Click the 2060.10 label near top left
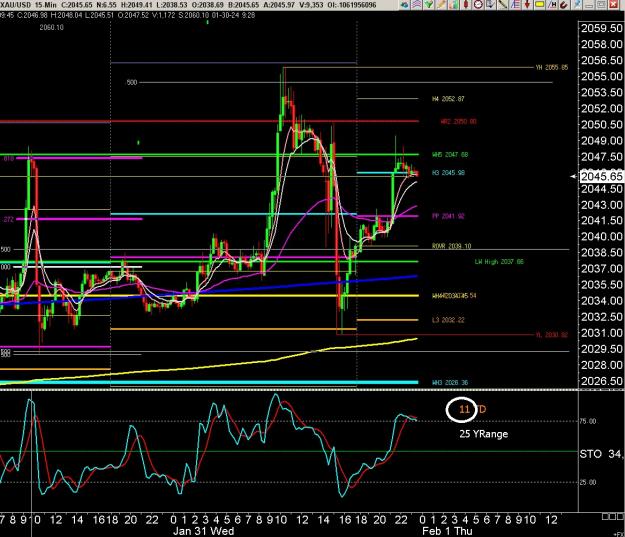Image resolution: width=625 pixels, height=537 pixels. pos(51,28)
